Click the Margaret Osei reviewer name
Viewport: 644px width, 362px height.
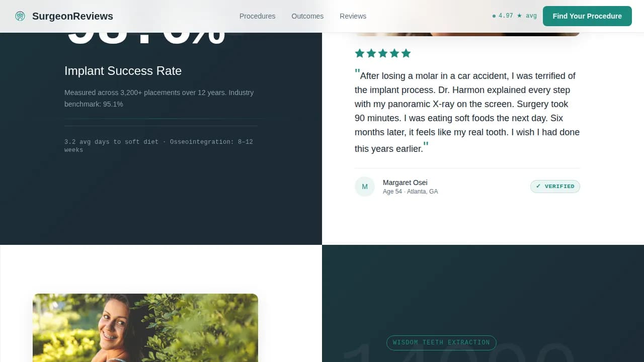click(405, 183)
